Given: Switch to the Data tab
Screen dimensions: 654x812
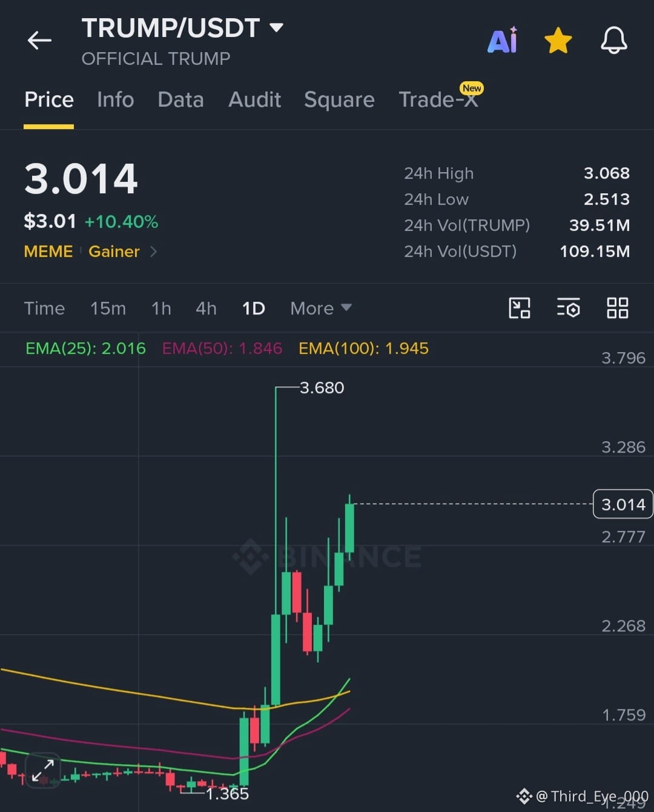Looking at the screenshot, I should 180,99.
